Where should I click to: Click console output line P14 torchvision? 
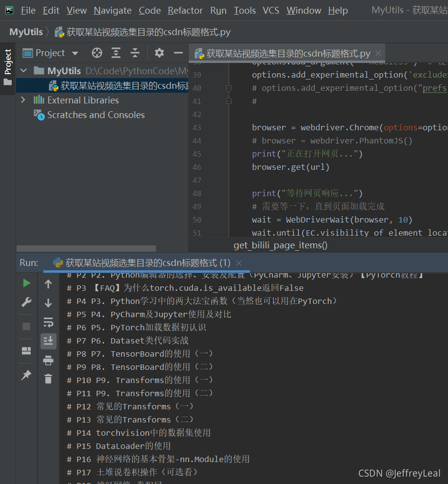pos(139,433)
